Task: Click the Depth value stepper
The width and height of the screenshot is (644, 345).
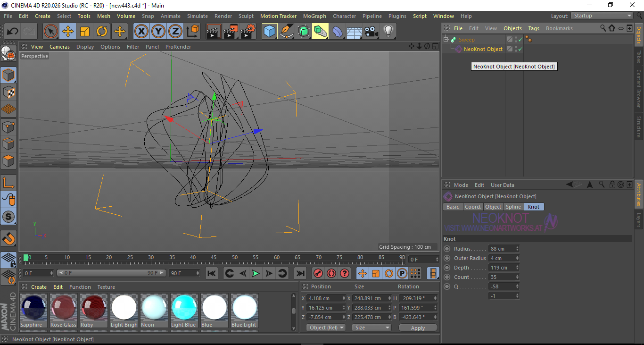Action: click(517, 268)
